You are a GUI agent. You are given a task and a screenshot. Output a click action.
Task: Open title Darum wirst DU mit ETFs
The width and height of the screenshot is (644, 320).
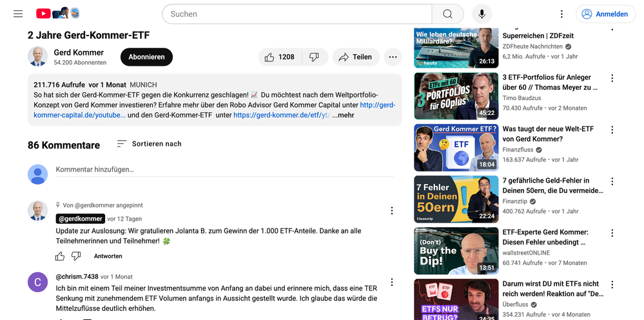point(553,289)
